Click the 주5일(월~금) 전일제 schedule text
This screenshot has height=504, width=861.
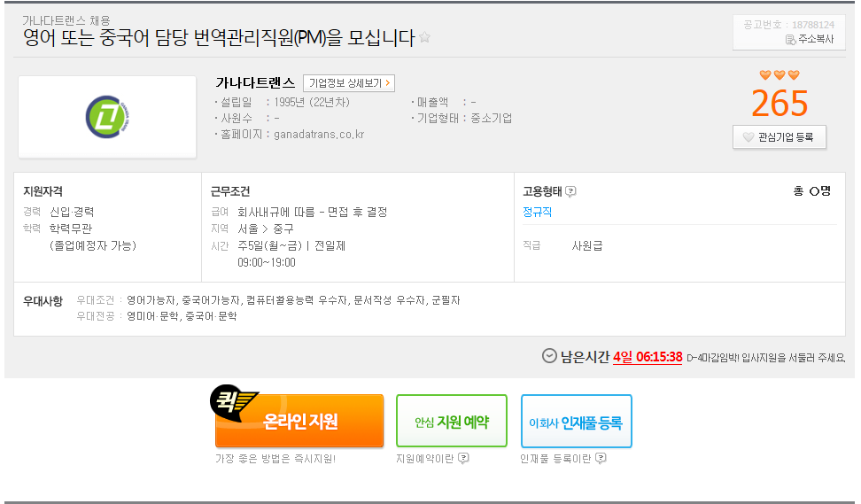point(291,246)
